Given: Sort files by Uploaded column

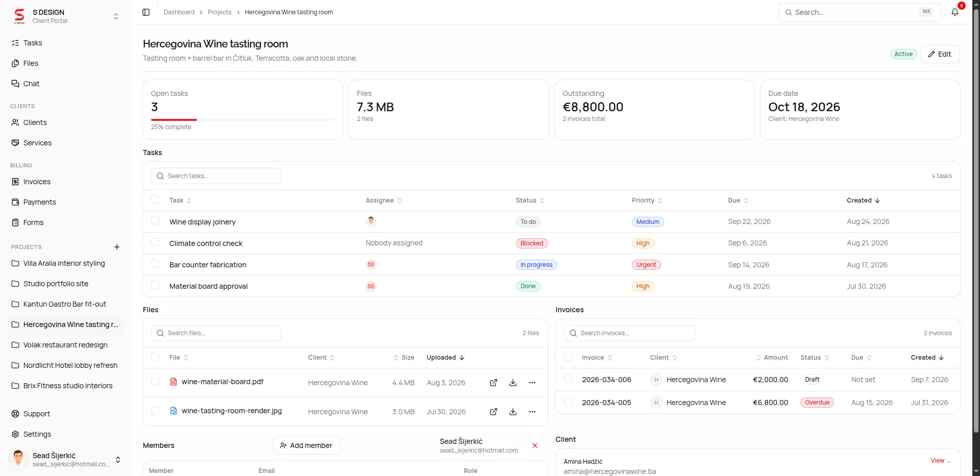Looking at the screenshot, I should tap(446, 358).
